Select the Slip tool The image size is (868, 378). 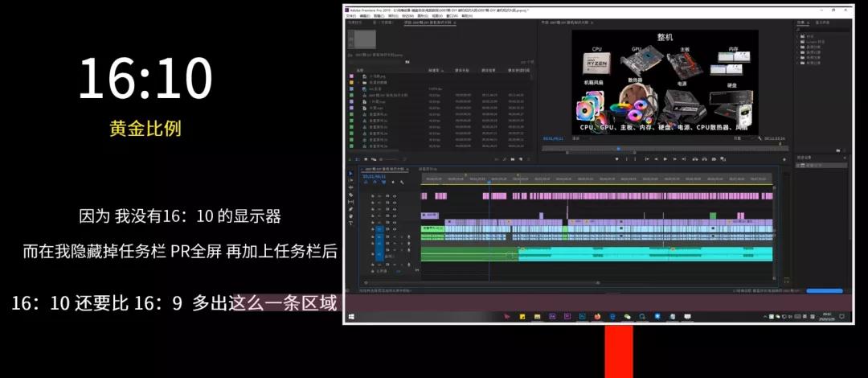pyautogui.click(x=350, y=203)
